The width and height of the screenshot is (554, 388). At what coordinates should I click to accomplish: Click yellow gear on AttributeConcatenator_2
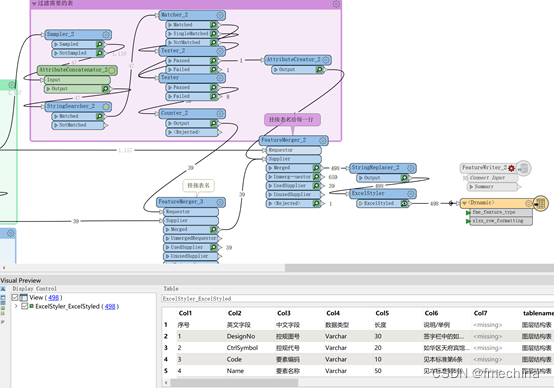pos(112,70)
